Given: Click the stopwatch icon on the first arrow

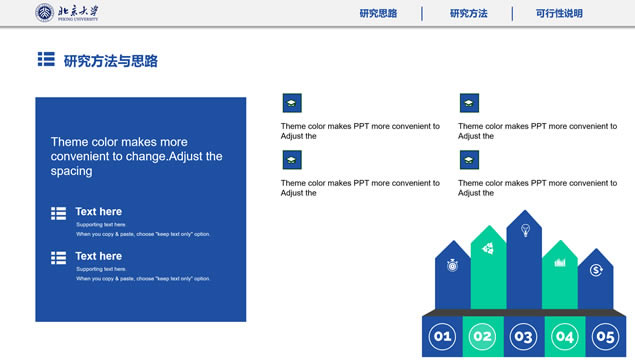Looking at the screenshot, I should pyautogui.click(x=452, y=265).
